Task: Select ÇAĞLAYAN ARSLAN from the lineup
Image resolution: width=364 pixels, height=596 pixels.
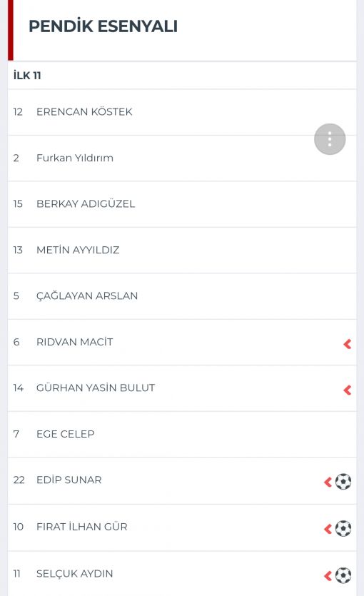Action: click(x=182, y=296)
